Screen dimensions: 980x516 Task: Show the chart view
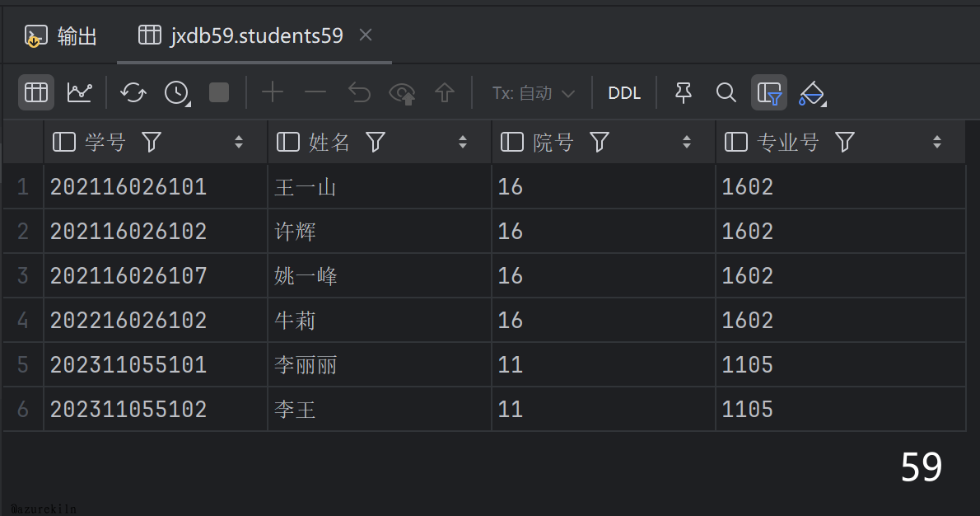click(80, 92)
